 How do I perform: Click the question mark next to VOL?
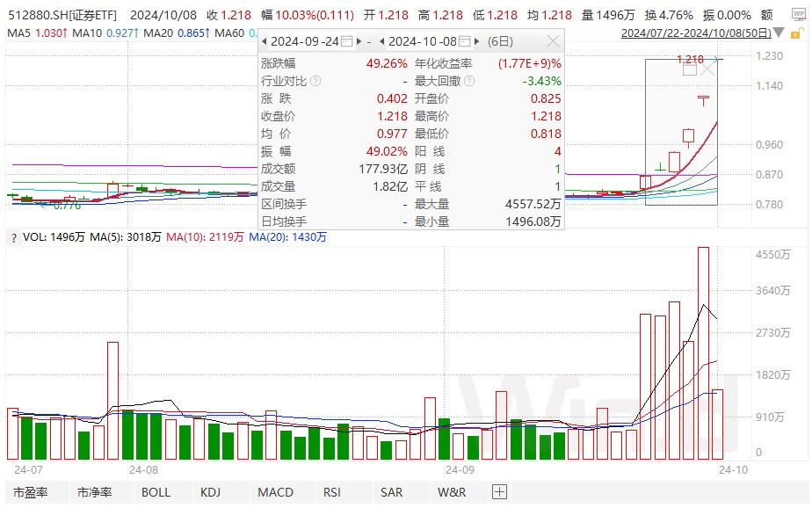(11, 237)
